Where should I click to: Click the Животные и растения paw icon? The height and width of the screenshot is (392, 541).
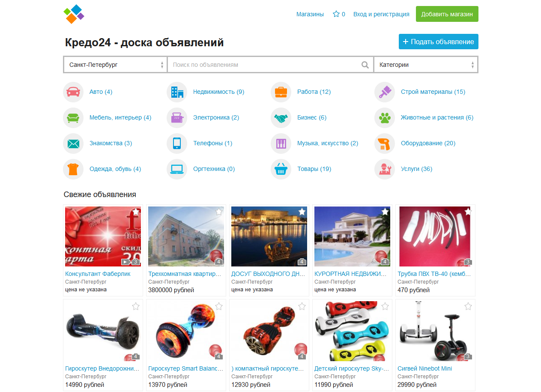(x=385, y=118)
